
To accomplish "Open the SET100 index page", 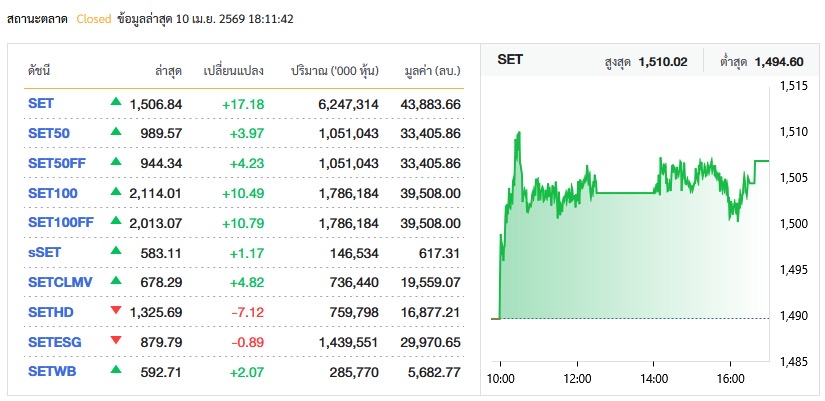I will [x=53, y=193].
